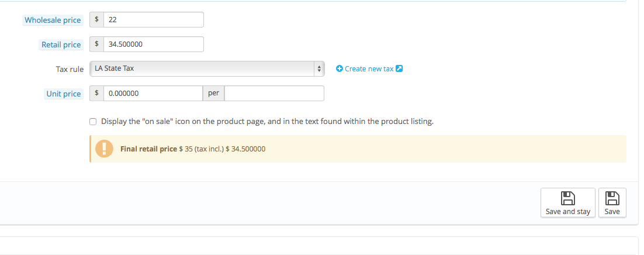Image resolution: width=644 pixels, height=255 pixels.
Task: Click the empty unit field after "per"
Action: click(274, 94)
